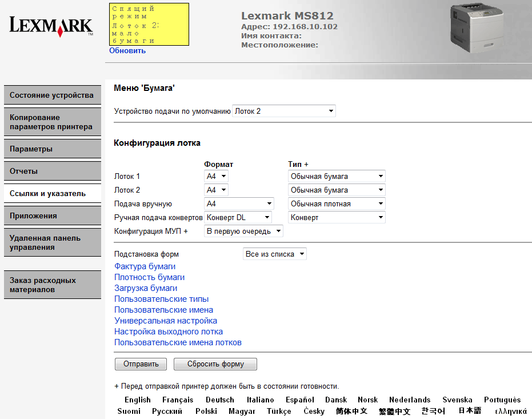The image size is (532, 419).
Task: Open Подстановка форм dropdown Все из списка
Action: 274,254
